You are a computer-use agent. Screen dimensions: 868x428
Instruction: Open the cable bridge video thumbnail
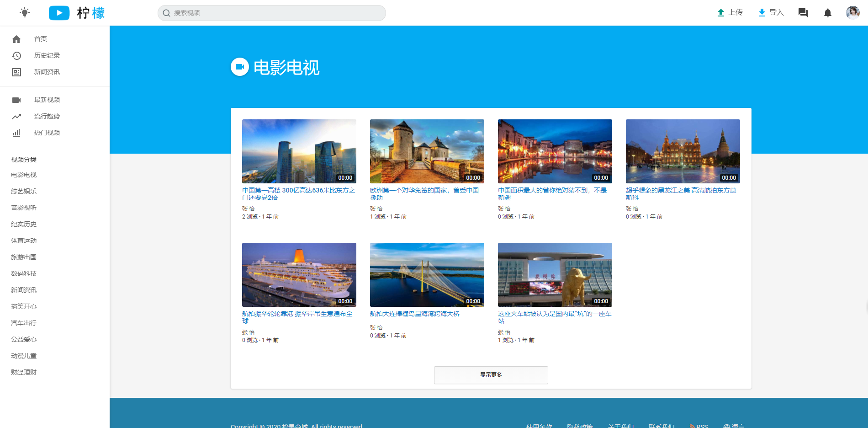[427, 274]
